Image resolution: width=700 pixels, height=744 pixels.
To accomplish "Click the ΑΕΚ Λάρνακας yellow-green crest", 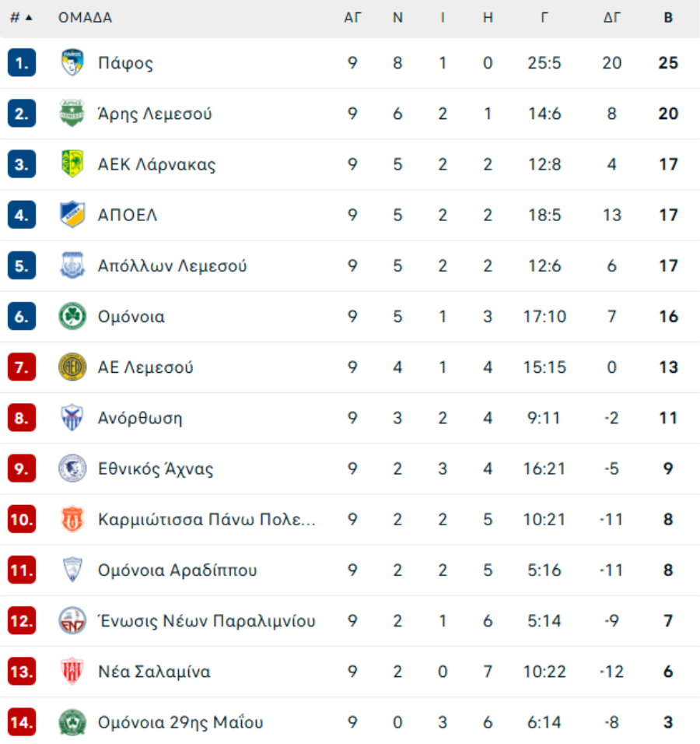I will [x=72, y=164].
